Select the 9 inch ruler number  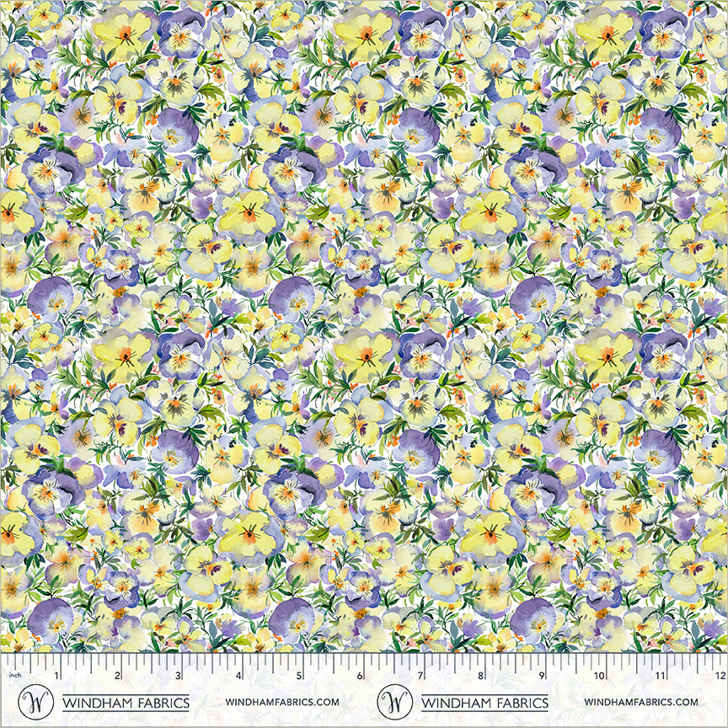[541, 676]
